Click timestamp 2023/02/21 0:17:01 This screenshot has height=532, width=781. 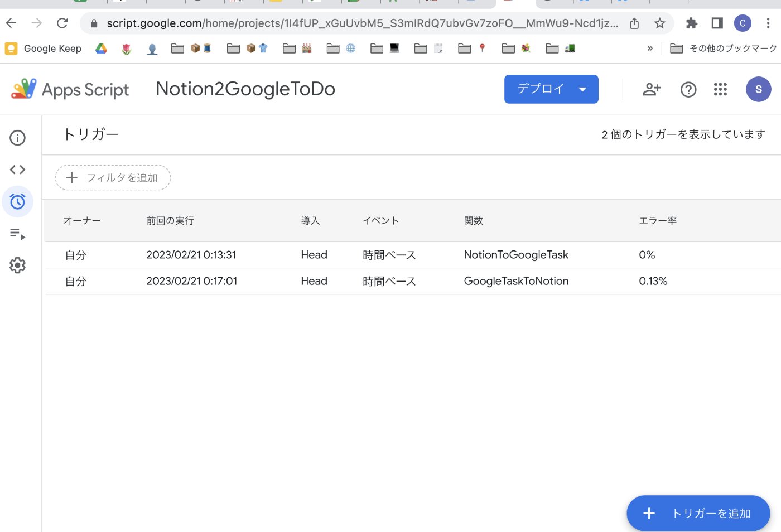[192, 281]
